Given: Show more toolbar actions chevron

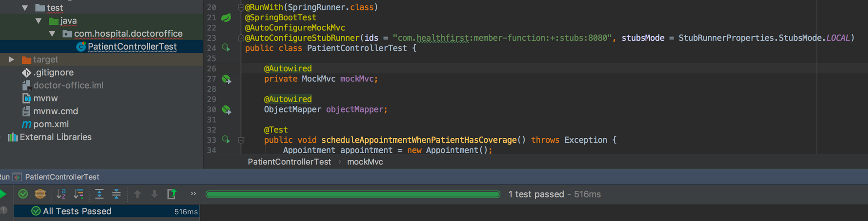Looking at the screenshot, I should point(193,193).
